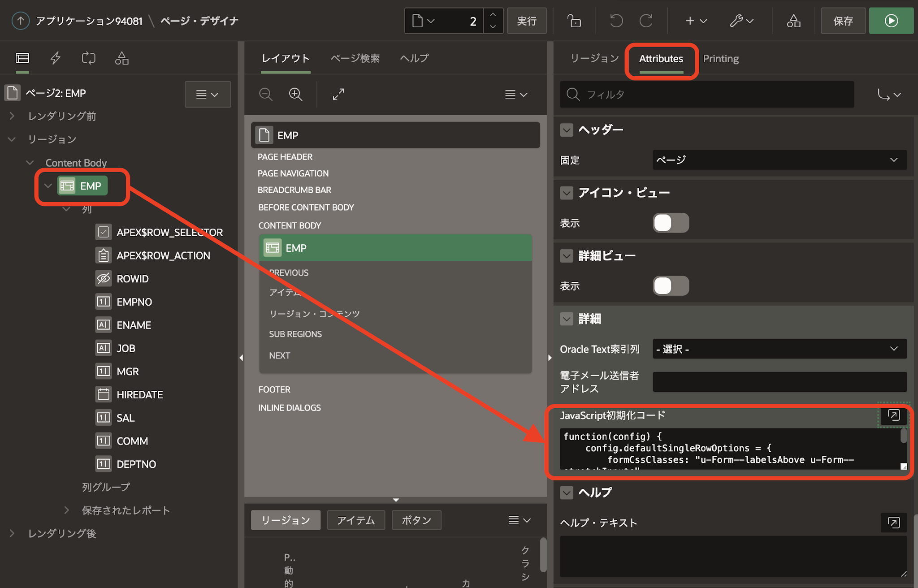Run the page with the green play button
The image size is (918, 588).
click(891, 21)
